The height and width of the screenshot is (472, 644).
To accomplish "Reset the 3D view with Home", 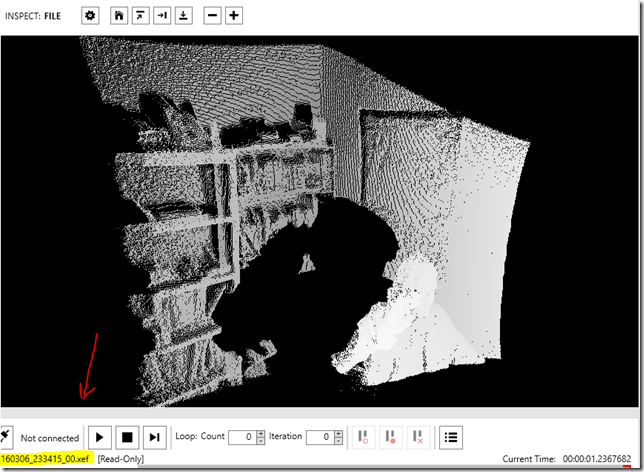I will coord(119,16).
